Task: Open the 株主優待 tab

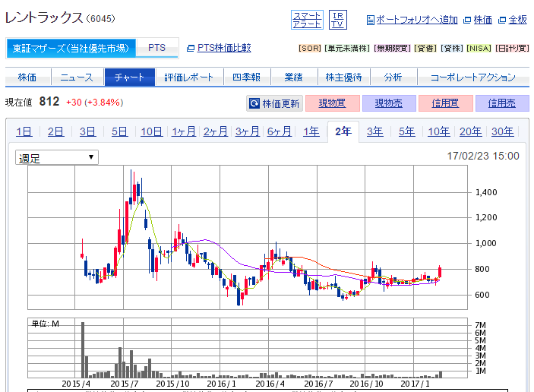Action: click(343, 77)
